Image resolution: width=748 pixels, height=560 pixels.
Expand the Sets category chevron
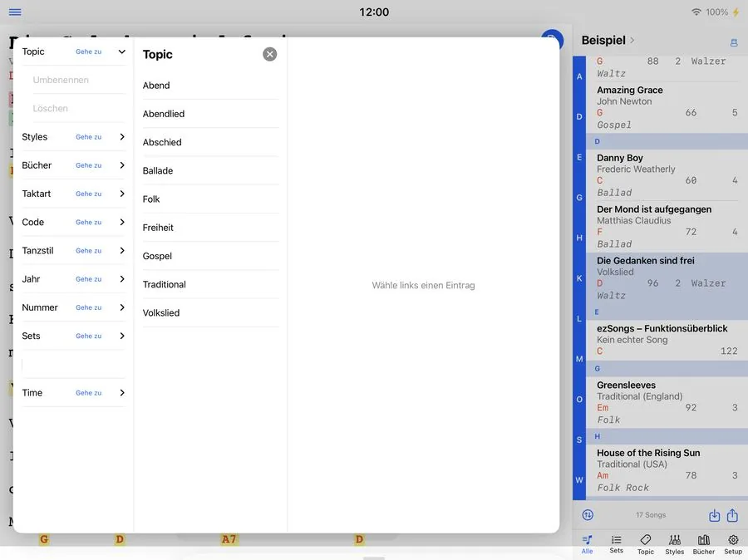[x=122, y=336]
